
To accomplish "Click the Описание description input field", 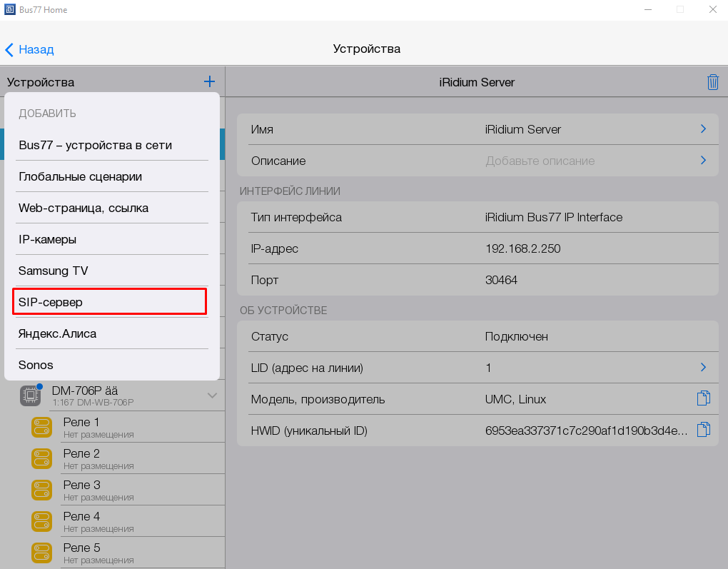I will click(x=540, y=161).
